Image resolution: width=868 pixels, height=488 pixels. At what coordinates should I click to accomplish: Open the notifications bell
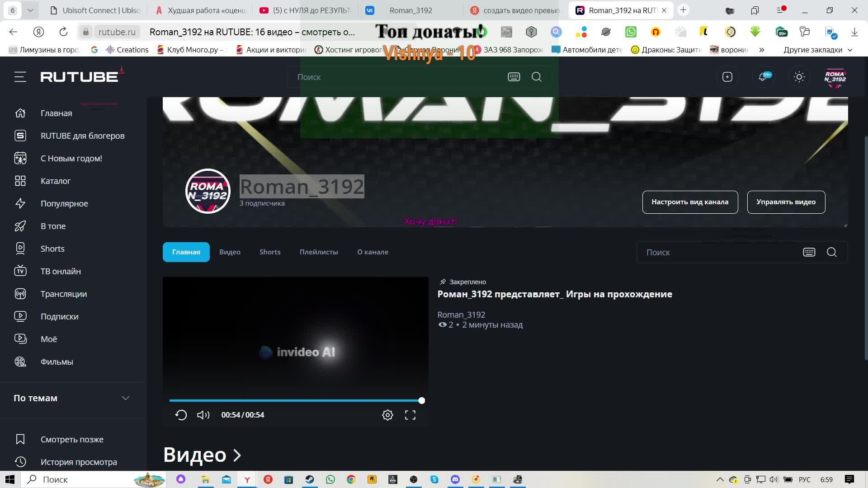(x=763, y=77)
